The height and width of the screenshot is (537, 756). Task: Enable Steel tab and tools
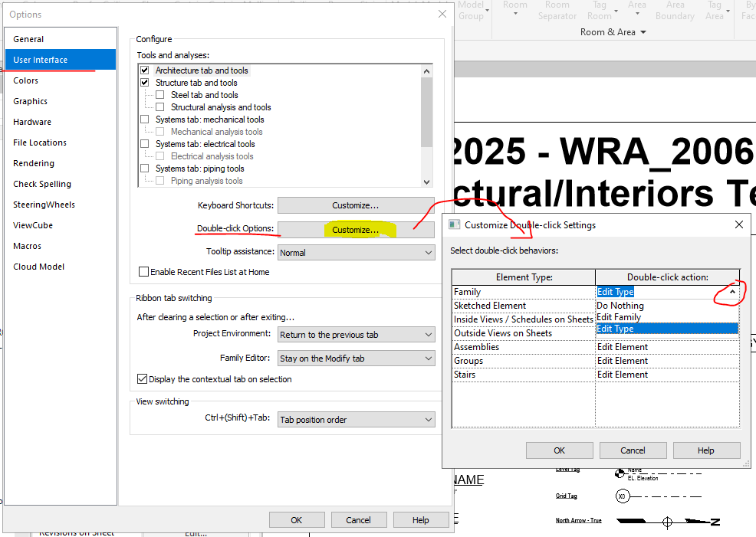point(160,95)
